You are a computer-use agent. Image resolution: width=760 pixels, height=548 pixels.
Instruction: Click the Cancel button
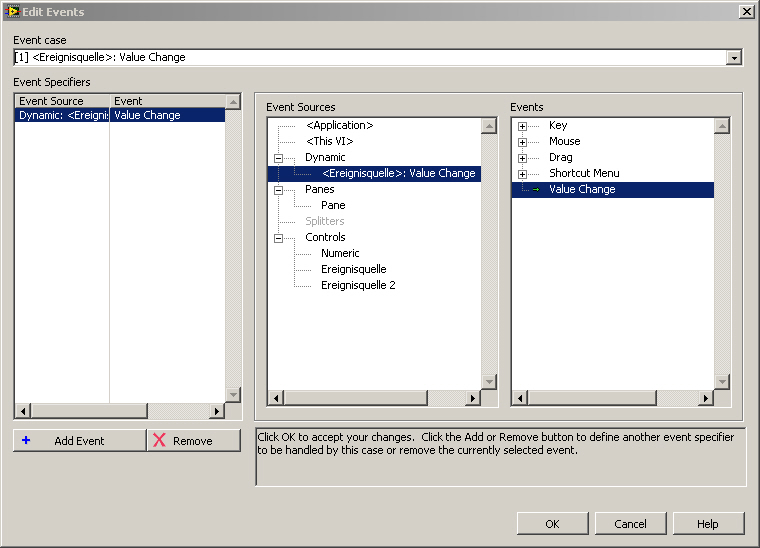(x=631, y=523)
